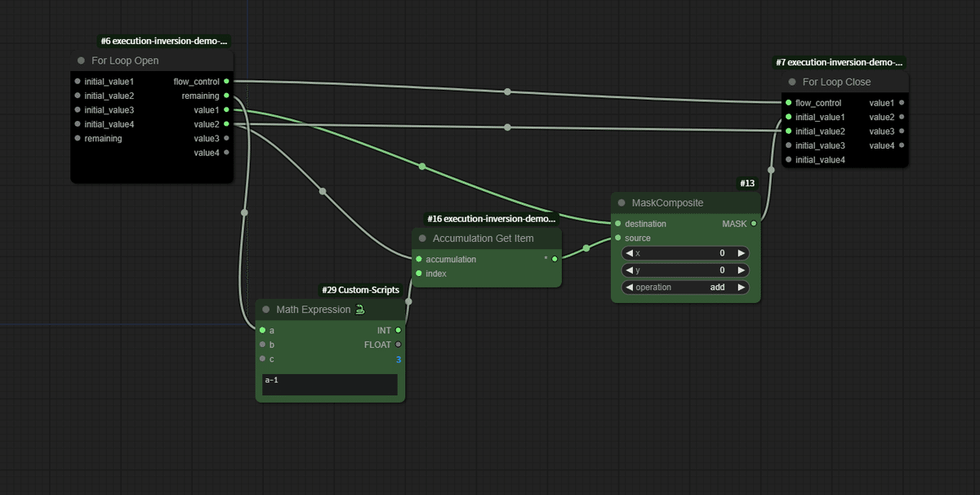Open the operation dropdown showing add

pyautogui.click(x=684, y=287)
